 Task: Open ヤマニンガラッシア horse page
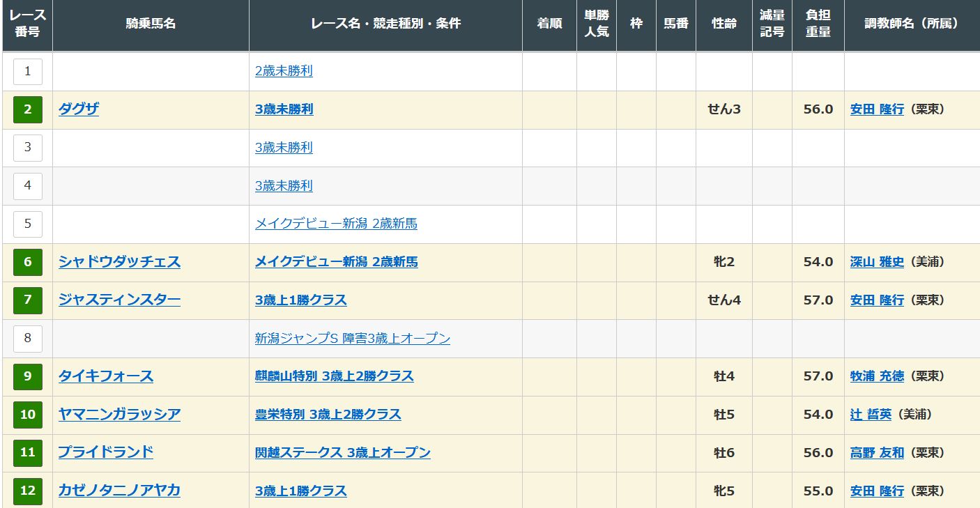click(119, 415)
